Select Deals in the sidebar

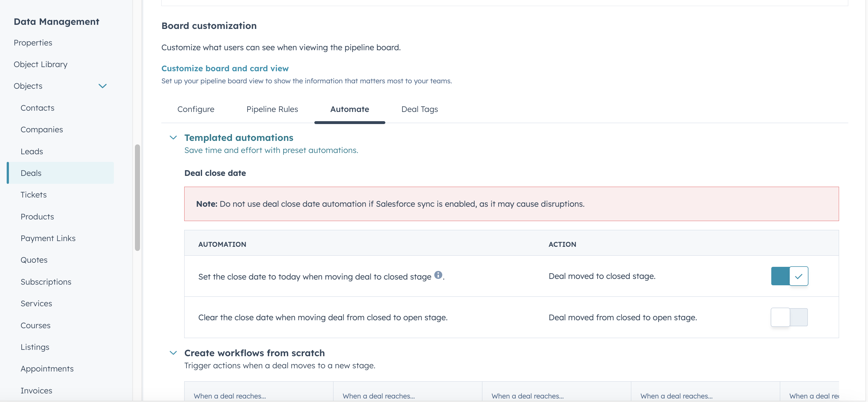pos(60,173)
